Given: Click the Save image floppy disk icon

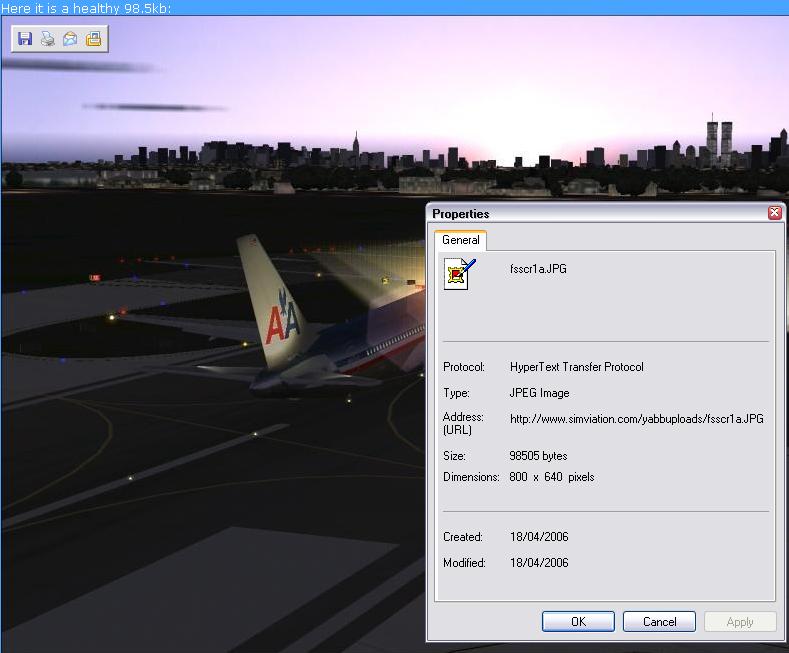Looking at the screenshot, I should pyautogui.click(x=24, y=39).
